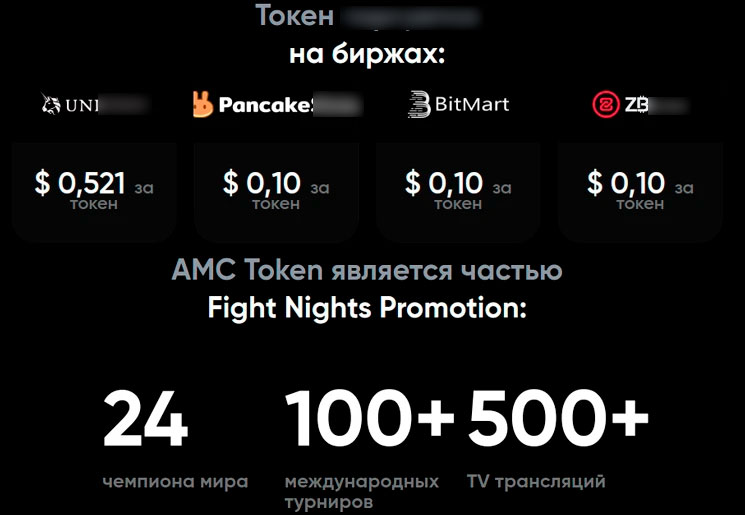Image resolution: width=745 pixels, height=515 pixels.
Task: Click the 'AMC Token является частью' text
Action: click(x=366, y=270)
